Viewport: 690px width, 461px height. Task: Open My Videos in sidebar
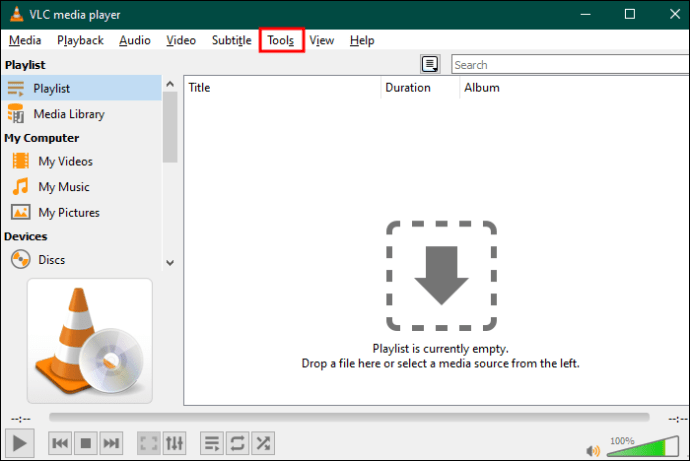coord(65,161)
